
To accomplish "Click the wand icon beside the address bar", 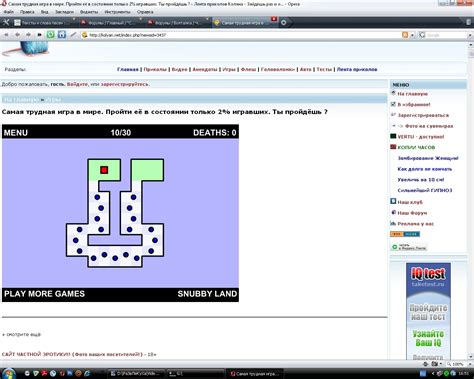I will point(73,34).
